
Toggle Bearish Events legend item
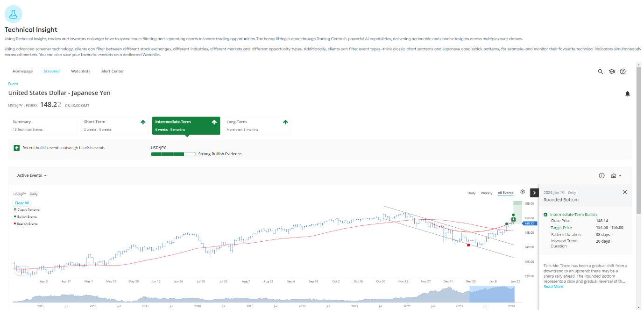click(x=27, y=224)
